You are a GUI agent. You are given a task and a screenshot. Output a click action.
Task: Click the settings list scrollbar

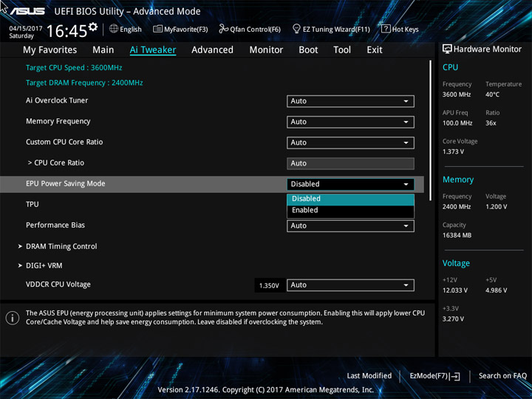pyautogui.click(x=430, y=131)
